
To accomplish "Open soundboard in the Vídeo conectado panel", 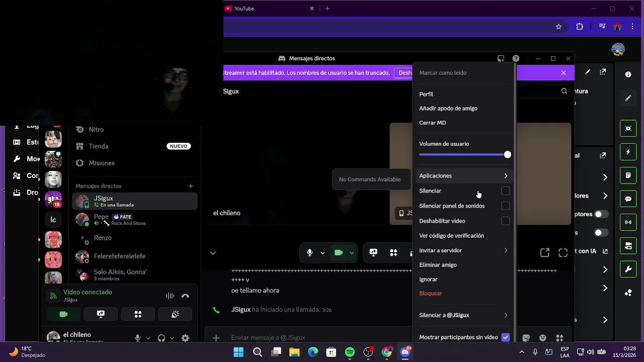I will point(175,314).
